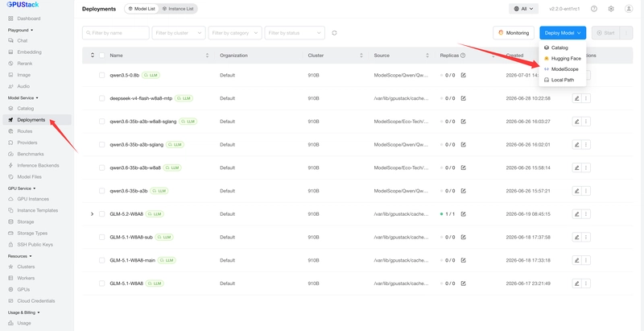
Task: Click the Monitoring button
Action: [x=514, y=33]
